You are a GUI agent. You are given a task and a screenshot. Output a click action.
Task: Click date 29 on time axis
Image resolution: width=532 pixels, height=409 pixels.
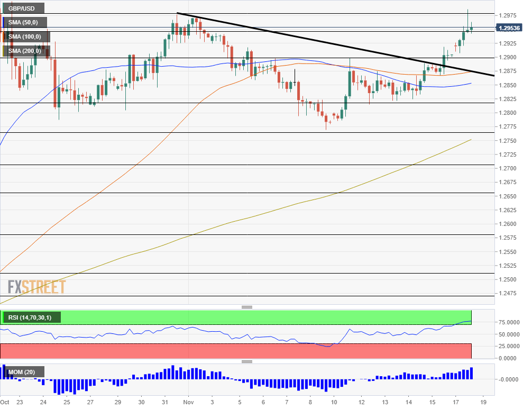[x=118, y=402]
